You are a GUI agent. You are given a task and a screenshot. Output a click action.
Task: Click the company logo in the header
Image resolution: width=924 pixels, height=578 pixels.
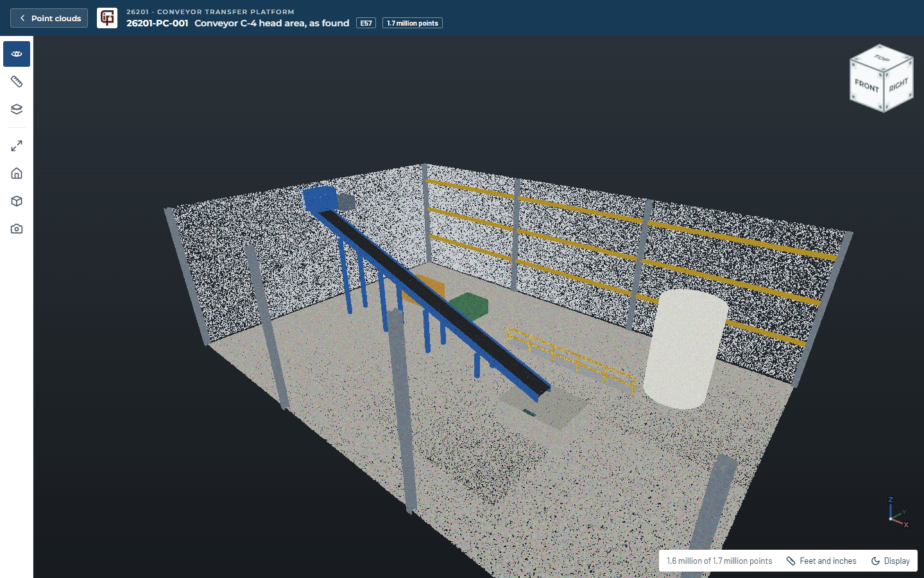pyautogui.click(x=107, y=18)
